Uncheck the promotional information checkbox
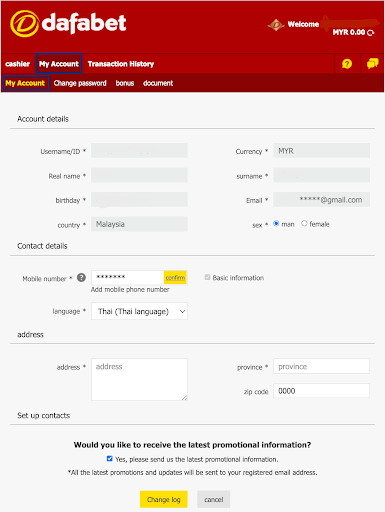Image resolution: width=385 pixels, height=512 pixels. pos(109,459)
